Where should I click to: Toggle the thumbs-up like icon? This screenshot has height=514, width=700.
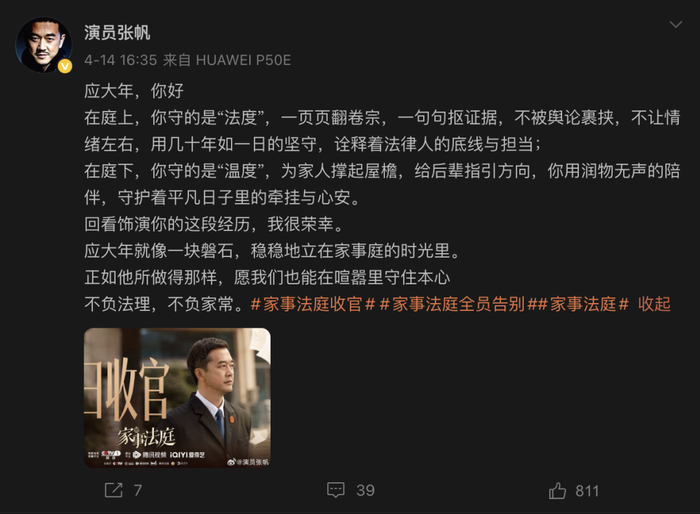point(557,490)
